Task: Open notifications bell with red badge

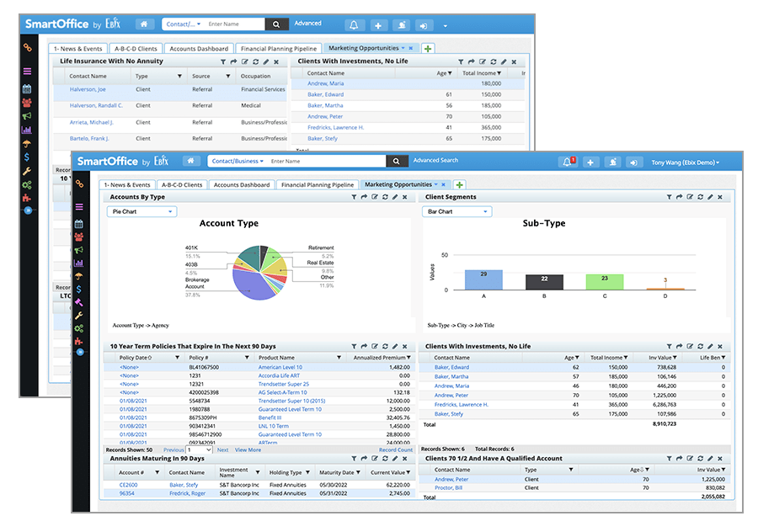Action: pyautogui.click(x=567, y=162)
